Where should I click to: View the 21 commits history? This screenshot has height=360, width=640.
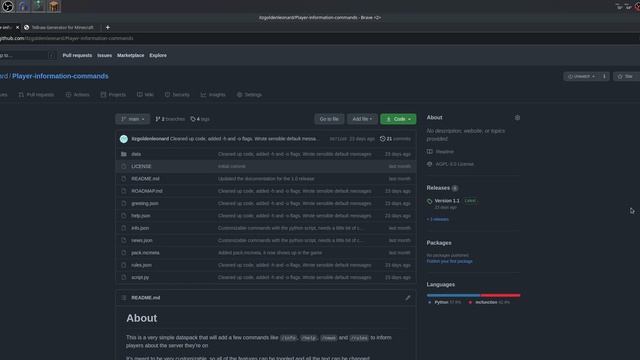click(x=395, y=139)
